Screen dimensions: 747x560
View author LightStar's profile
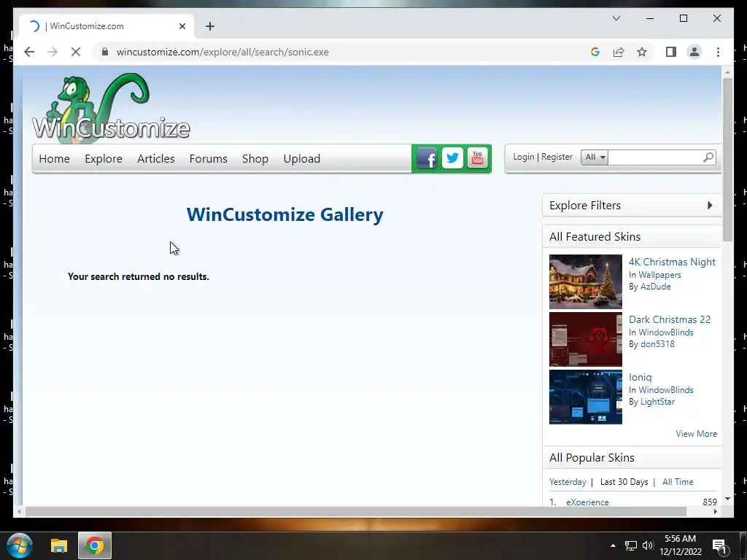tap(657, 402)
